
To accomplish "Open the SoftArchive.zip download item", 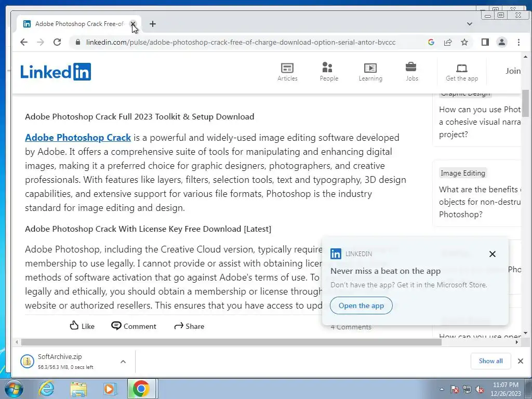I will tap(65, 362).
